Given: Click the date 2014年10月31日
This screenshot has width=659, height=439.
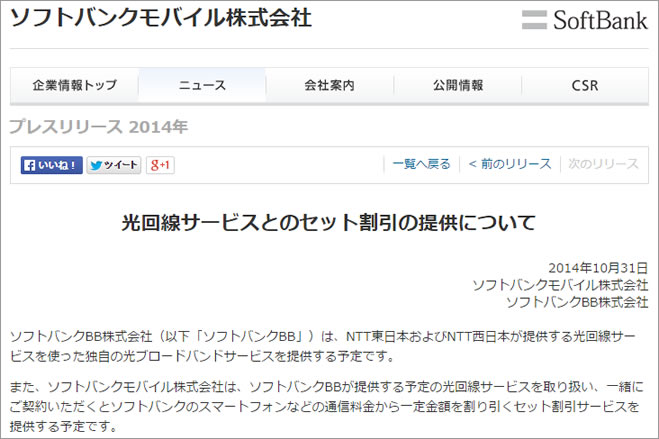Looking at the screenshot, I should 598,268.
